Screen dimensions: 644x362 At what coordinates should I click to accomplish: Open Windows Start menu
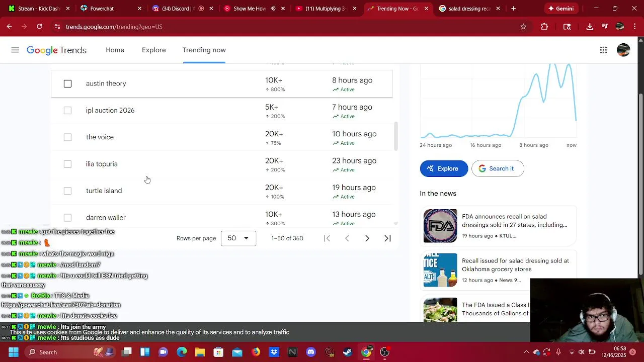(x=14, y=352)
